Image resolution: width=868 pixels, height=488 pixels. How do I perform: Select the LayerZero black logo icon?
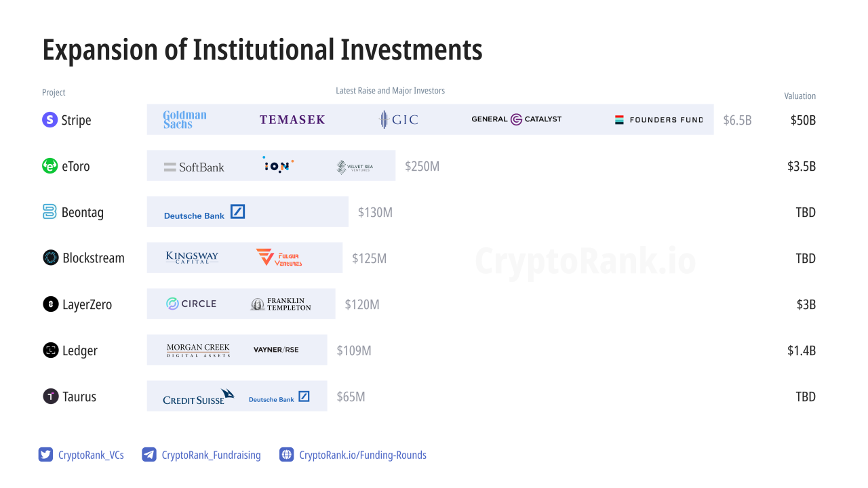(51, 304)
